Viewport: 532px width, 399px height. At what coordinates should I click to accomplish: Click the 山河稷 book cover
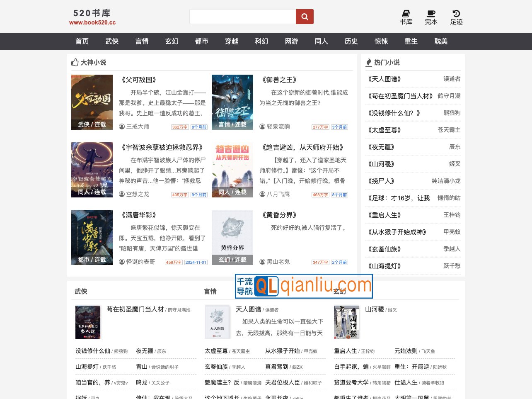(346, 322)
